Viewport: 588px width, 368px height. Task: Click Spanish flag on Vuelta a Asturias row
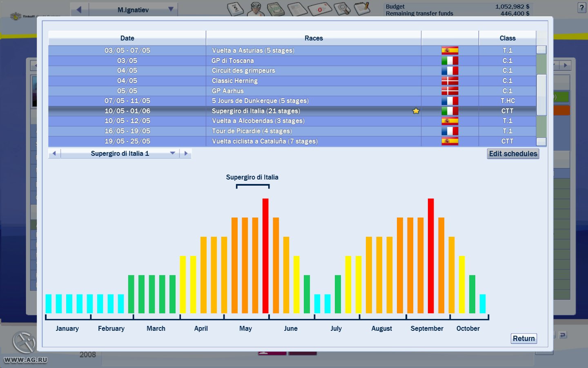(450, 50)
